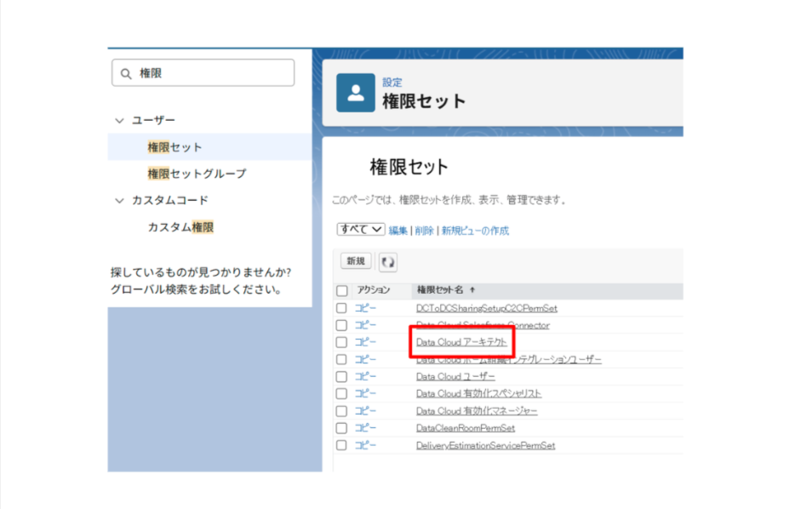Check the box for Data Cloud 有効化マネージャー row
Image resolution: width=812 pixels, height=509 pixels.
pos(341,411)
